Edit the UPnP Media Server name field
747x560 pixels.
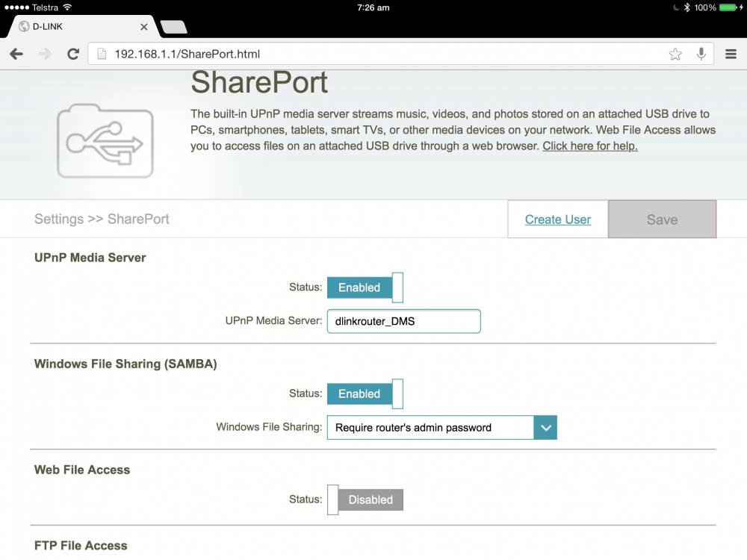tap(403, 321)
